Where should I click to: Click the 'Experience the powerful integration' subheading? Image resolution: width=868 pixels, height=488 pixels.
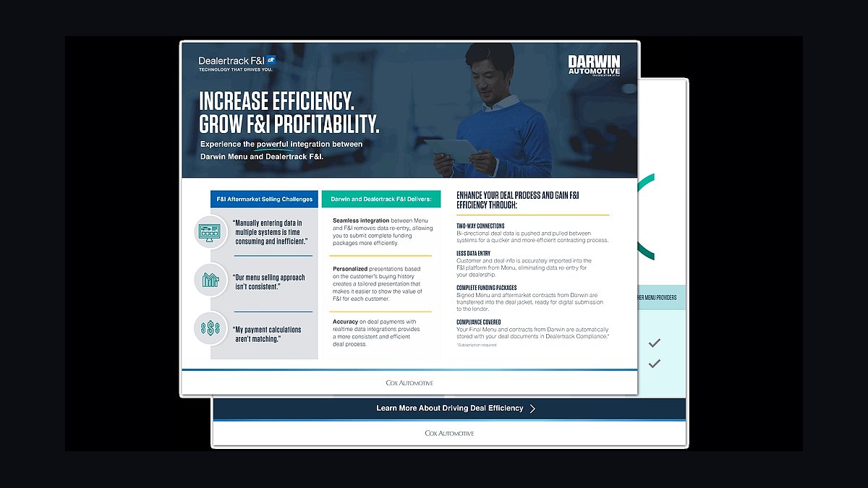coord(281,150)
